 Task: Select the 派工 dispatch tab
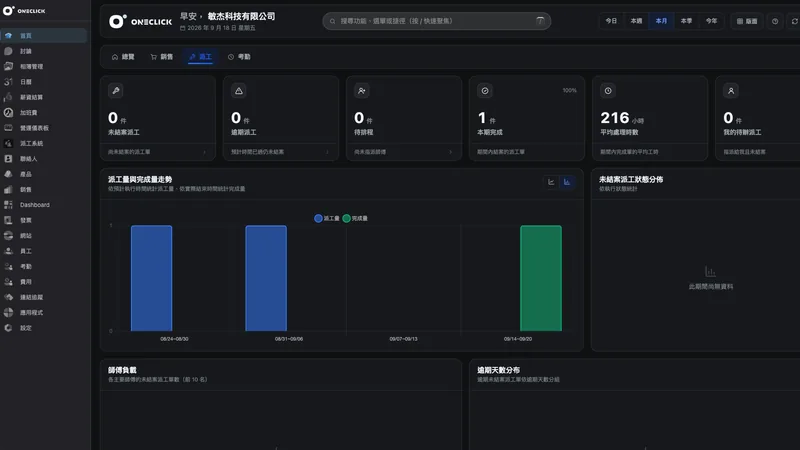(x=201, y=57)
